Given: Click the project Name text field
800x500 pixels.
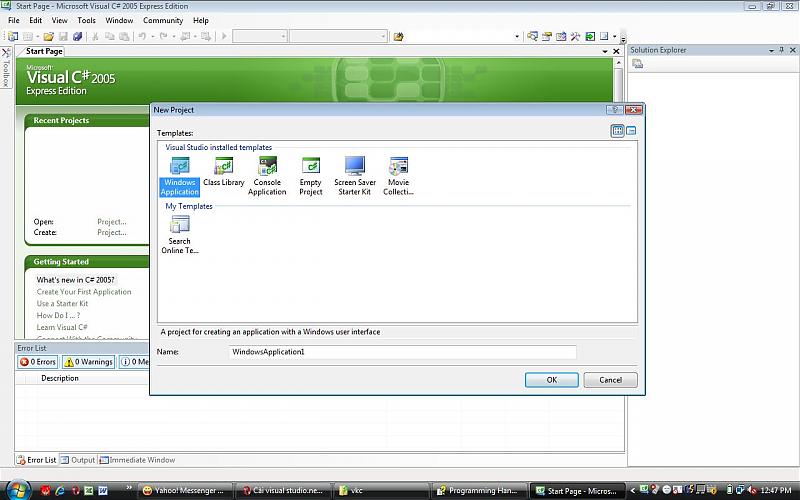Looking at the screenshot, I should (x=402, y=352).
